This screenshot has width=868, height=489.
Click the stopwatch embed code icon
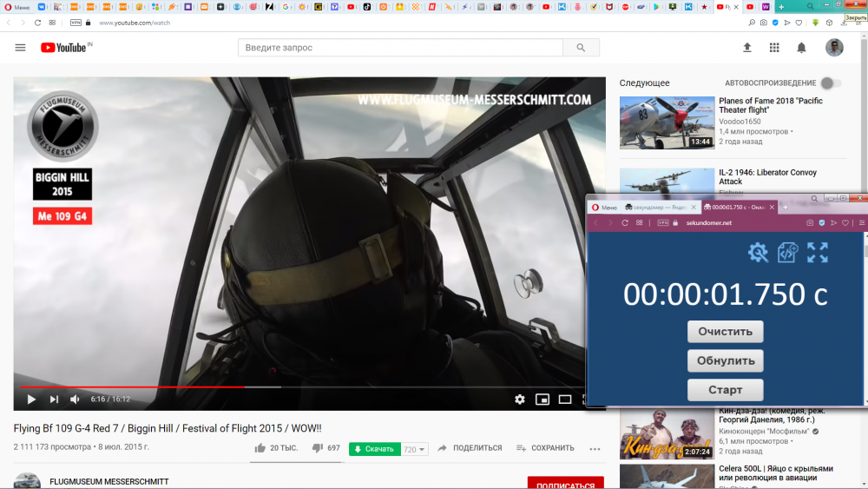coord(787,253)
